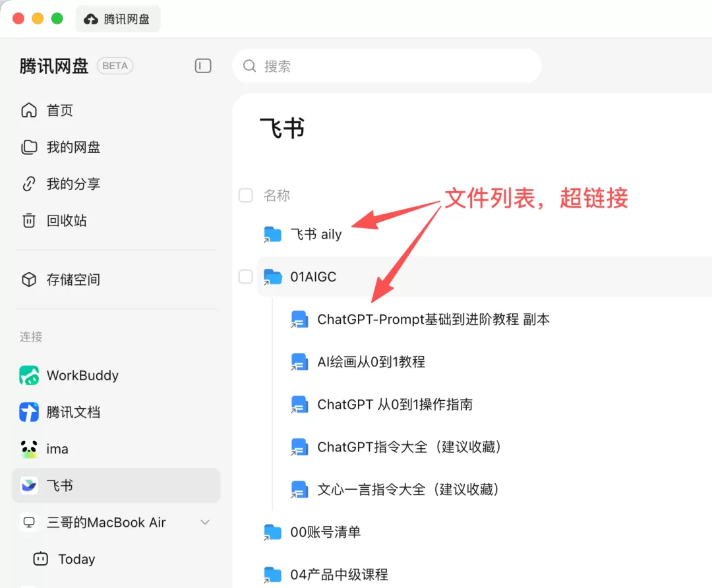This screenshot has height=588, width=712.
Task: Click the 文心一言指令大全 document icon
Action: click(x=299, y=490)
